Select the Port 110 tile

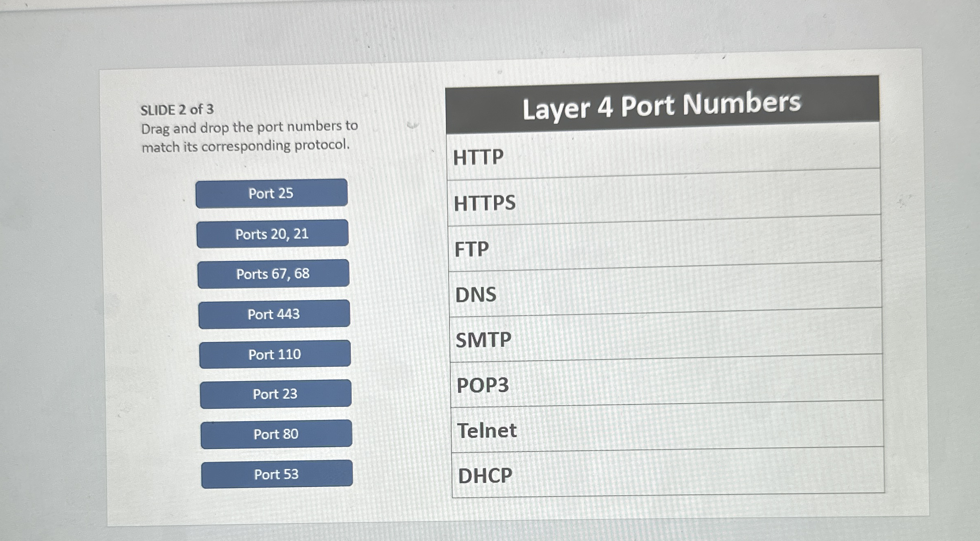[275, 354]
